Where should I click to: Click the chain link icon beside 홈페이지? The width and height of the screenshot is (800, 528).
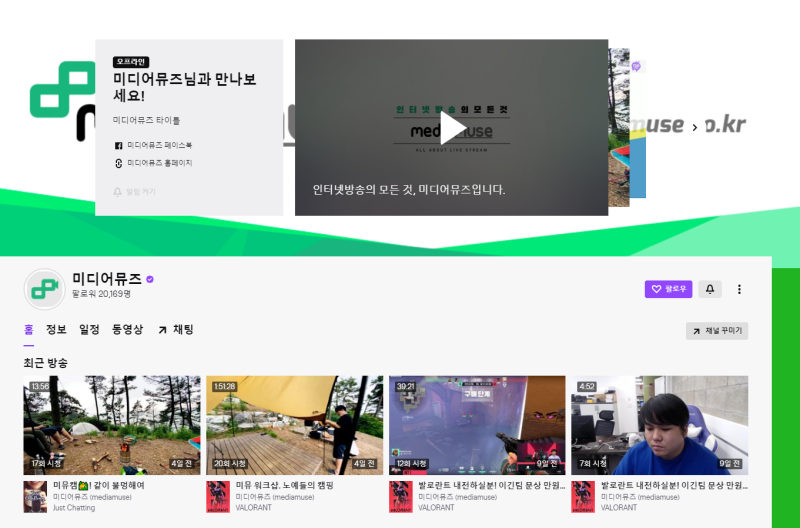[118, 163]
